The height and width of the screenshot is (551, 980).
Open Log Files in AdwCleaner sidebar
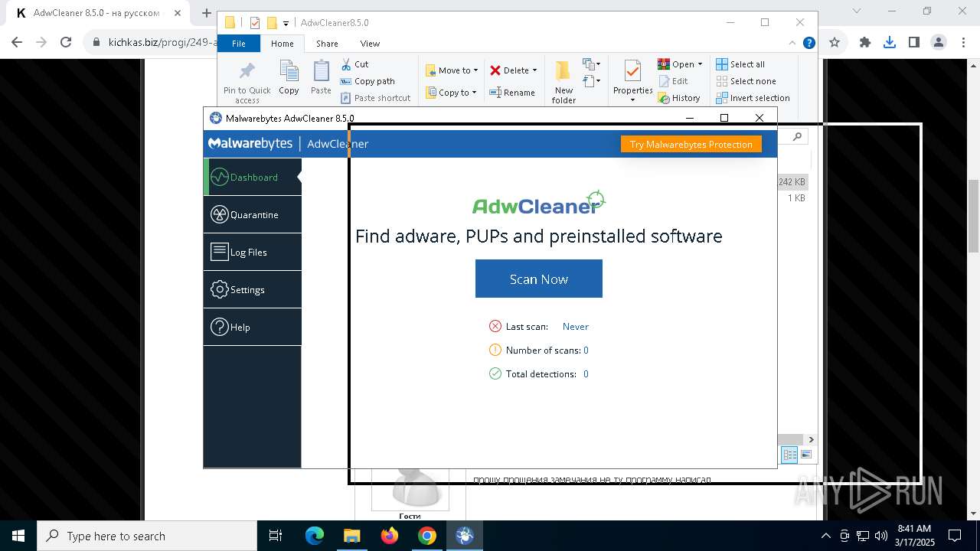[x=253, y=252]
